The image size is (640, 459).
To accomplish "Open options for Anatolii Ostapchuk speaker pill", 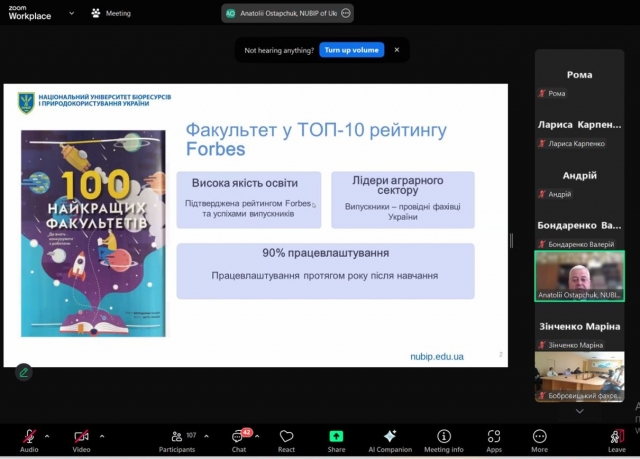I will click(346, 13).
